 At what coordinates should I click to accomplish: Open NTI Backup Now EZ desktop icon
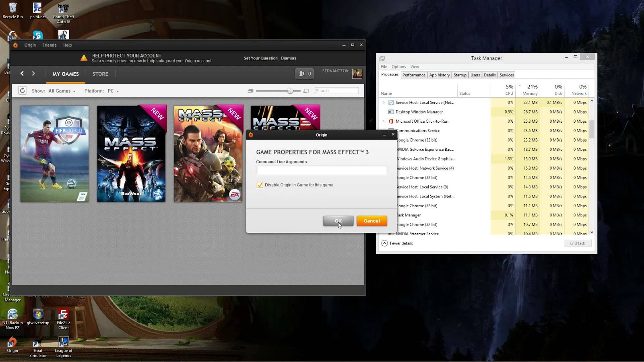tap(12, 319)
